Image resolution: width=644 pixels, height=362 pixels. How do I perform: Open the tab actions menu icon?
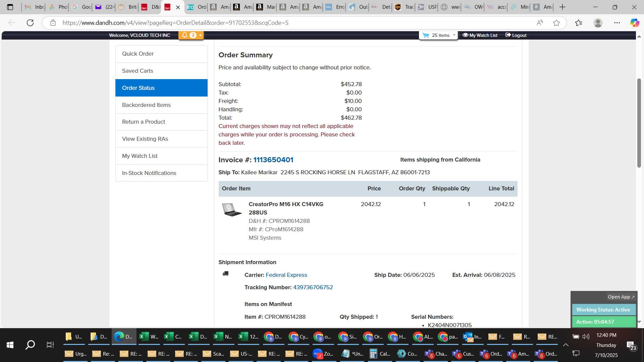10,7
